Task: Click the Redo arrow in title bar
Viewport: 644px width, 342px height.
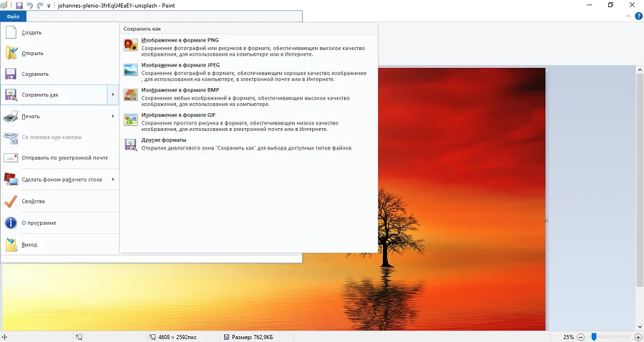Action: (x=39, y=5)
